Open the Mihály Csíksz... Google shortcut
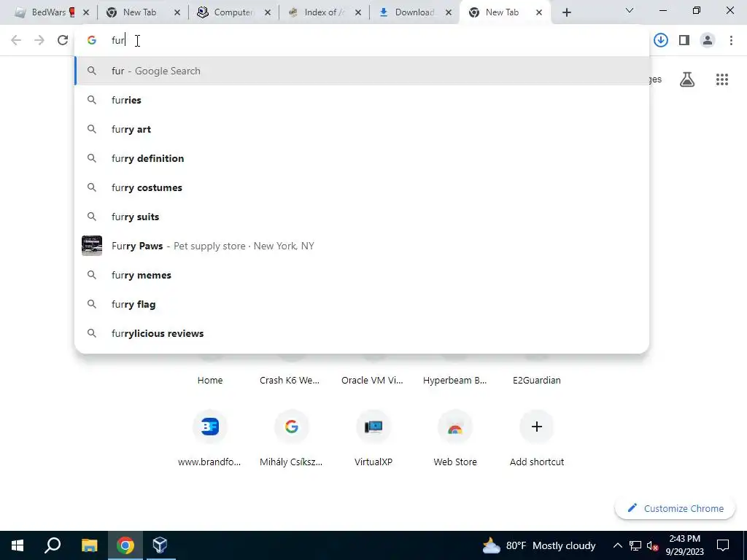This screenshot has width=747, height=560. tap(292, 426)
